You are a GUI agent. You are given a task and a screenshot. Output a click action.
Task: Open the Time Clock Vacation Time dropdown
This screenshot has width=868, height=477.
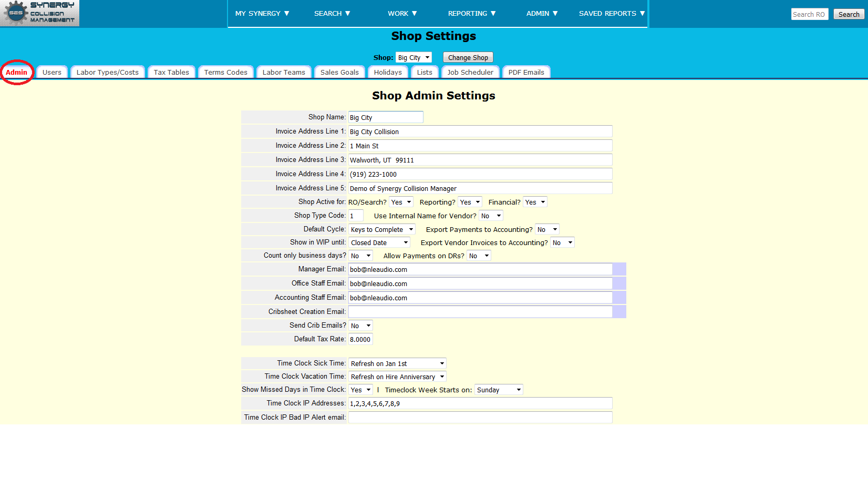(x=397, y=377)
